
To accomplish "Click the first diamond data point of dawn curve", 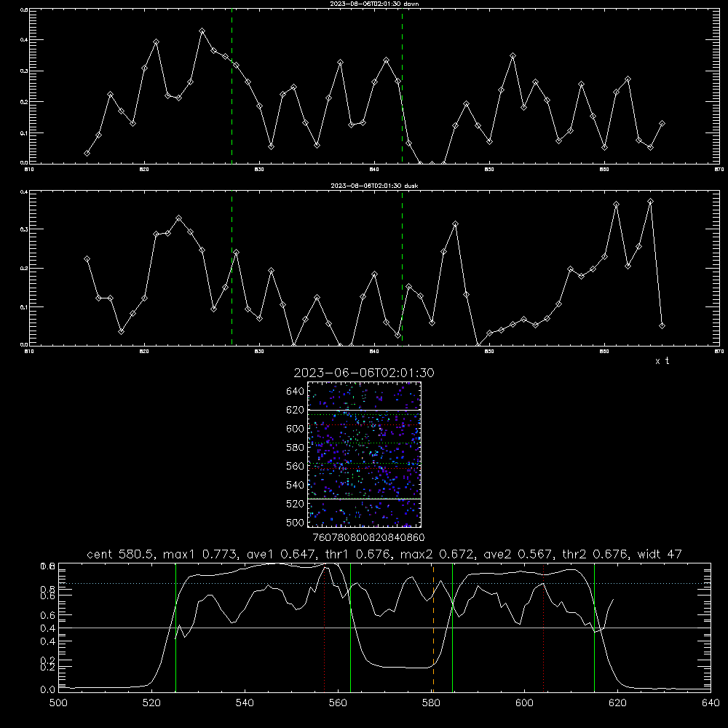I will [x=87, y=153].
